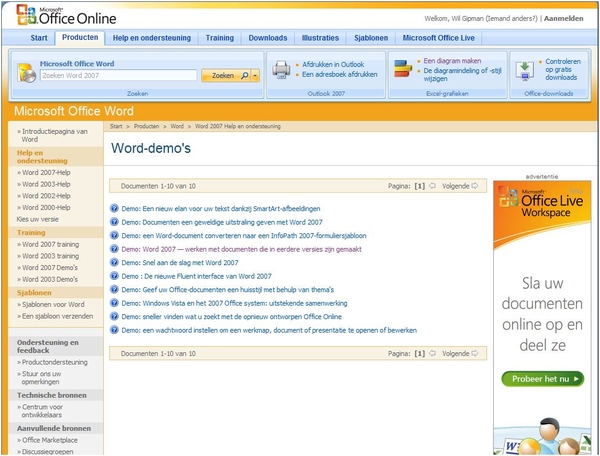Open Word 2007 training sidebar link
600x456 pixels.
pos(50,244)
